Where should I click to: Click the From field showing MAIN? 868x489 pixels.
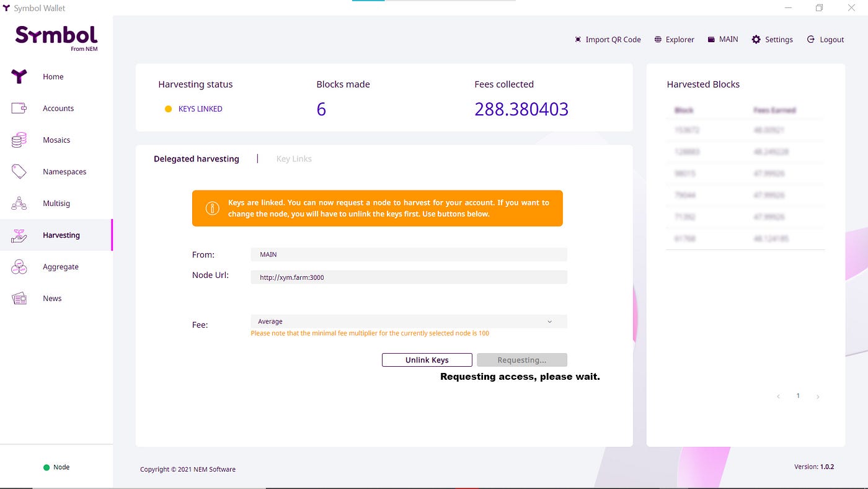point(409,254)
